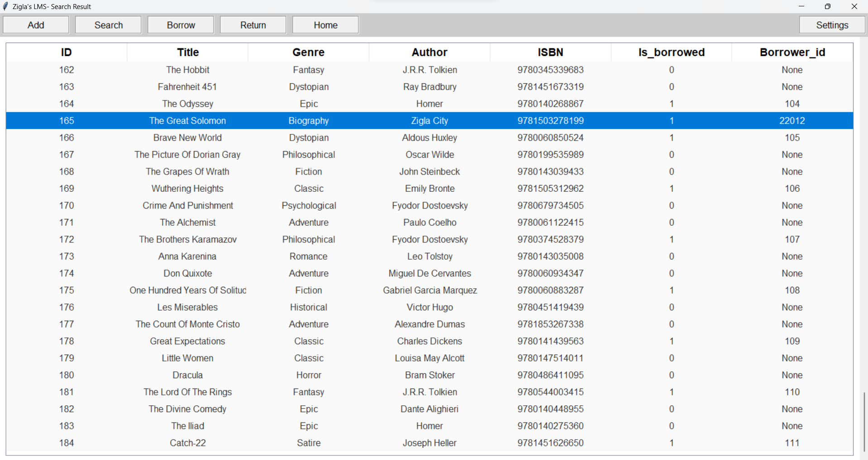
Task: Open Settings
Action: [832, 25]
